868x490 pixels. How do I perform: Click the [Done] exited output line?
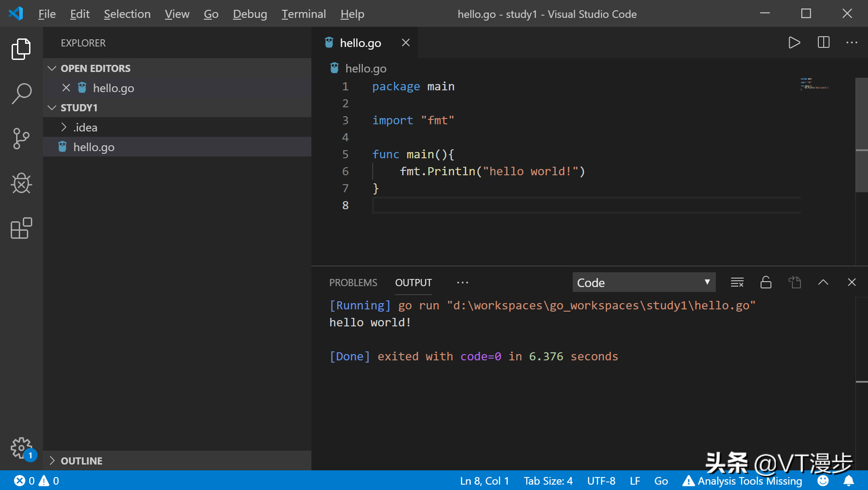pyautogui.click(x=474, y=356)
